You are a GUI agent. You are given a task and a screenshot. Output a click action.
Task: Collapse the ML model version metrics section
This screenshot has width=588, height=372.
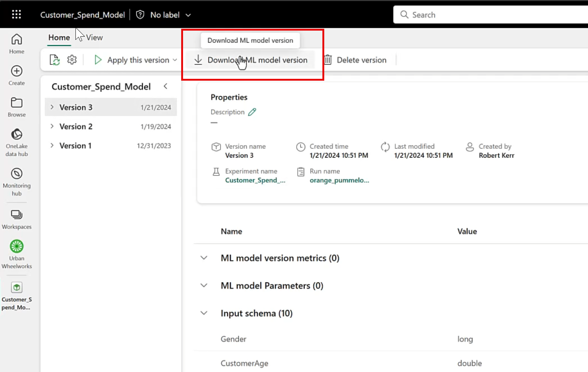click(204, 258)
